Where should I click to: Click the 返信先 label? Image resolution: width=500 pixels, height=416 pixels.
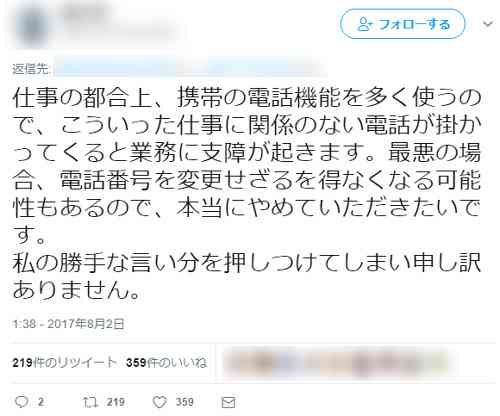click(31, 69)
